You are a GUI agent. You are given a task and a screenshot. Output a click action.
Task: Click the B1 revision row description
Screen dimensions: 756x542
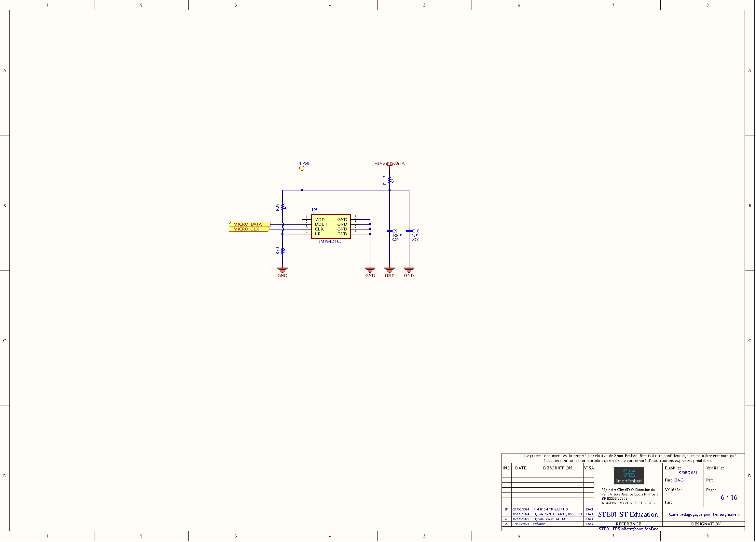pyautogui.click(x=550, y=509)
